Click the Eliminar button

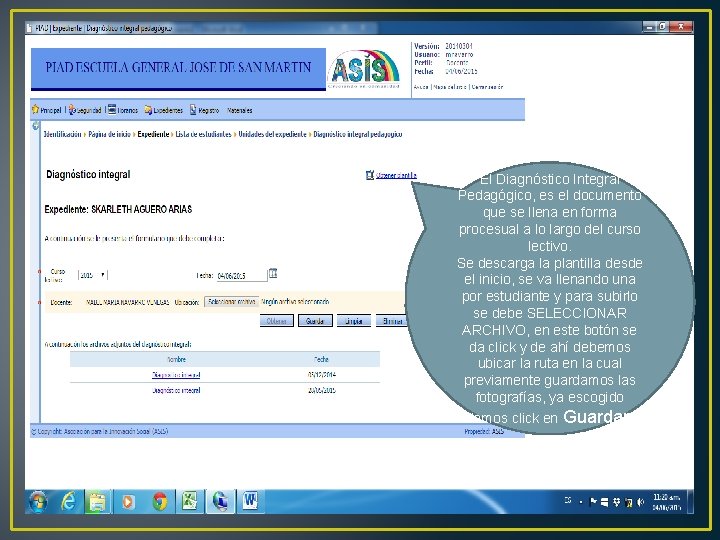coord(391,321)
